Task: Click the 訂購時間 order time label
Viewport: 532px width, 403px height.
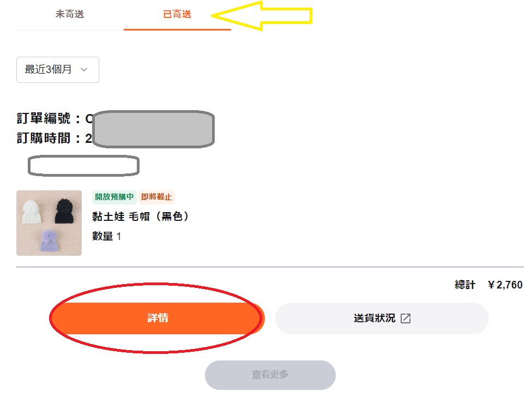Action: pyautogui.click(x=44, y=138)
